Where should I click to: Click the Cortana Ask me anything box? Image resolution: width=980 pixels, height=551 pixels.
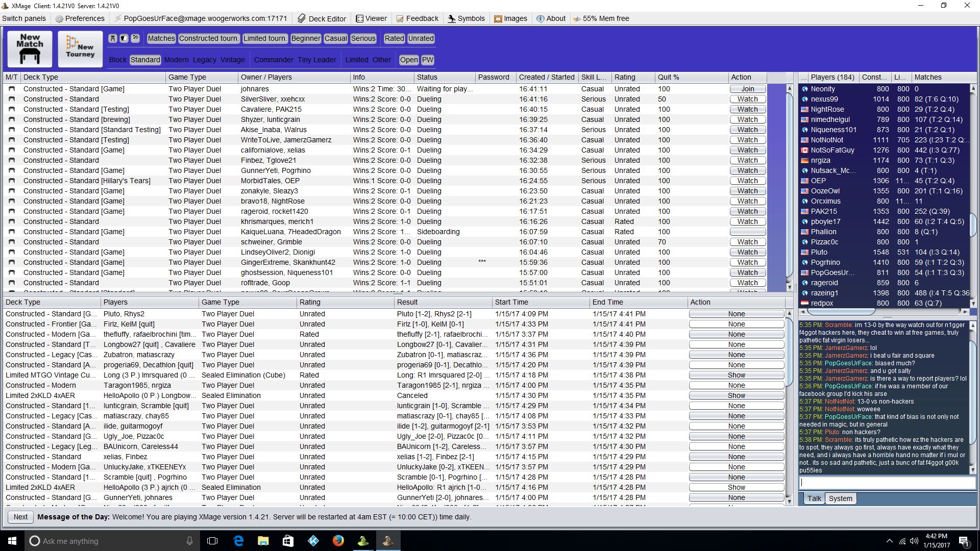pyautogui.click(x=112, y=541)
